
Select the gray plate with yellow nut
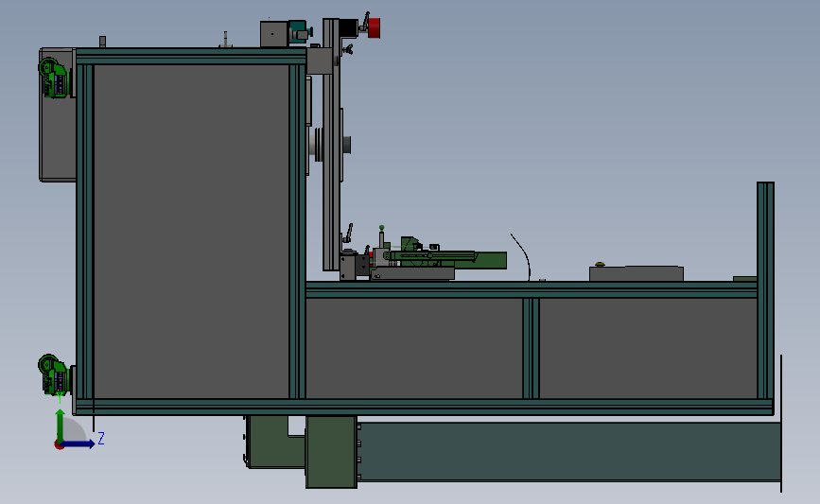point(637,273)
